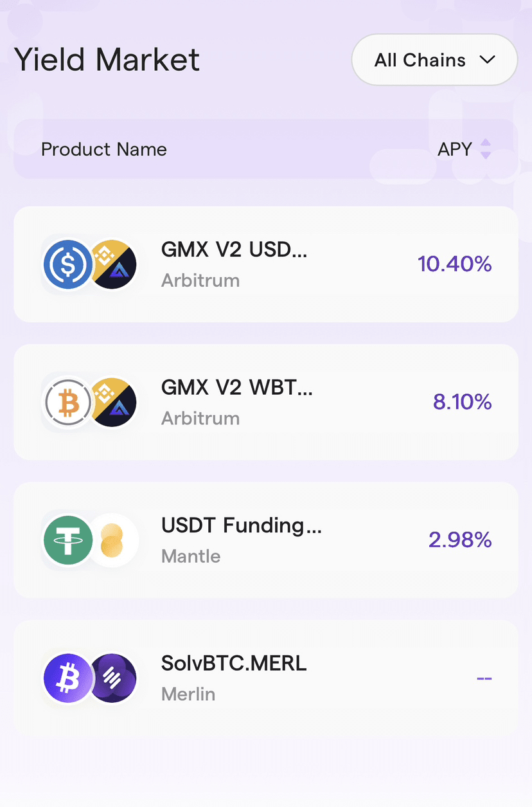This screenshot has width=532, height=807.
Task: Sort by APY using arrow toggle
Action: [x=486, y=149]
